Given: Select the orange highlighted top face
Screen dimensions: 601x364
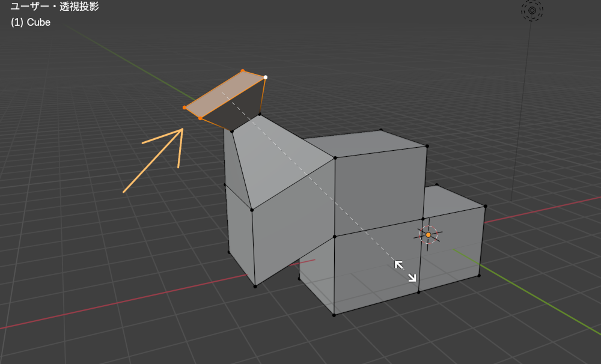Looking at the screenshot, I should tap(225, 94).
